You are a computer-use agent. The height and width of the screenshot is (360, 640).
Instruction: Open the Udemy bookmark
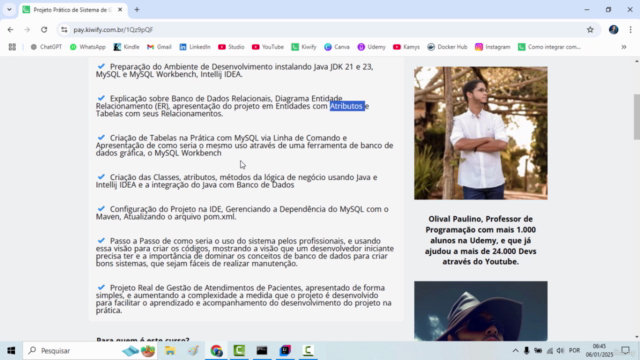(x=371, y=47)
